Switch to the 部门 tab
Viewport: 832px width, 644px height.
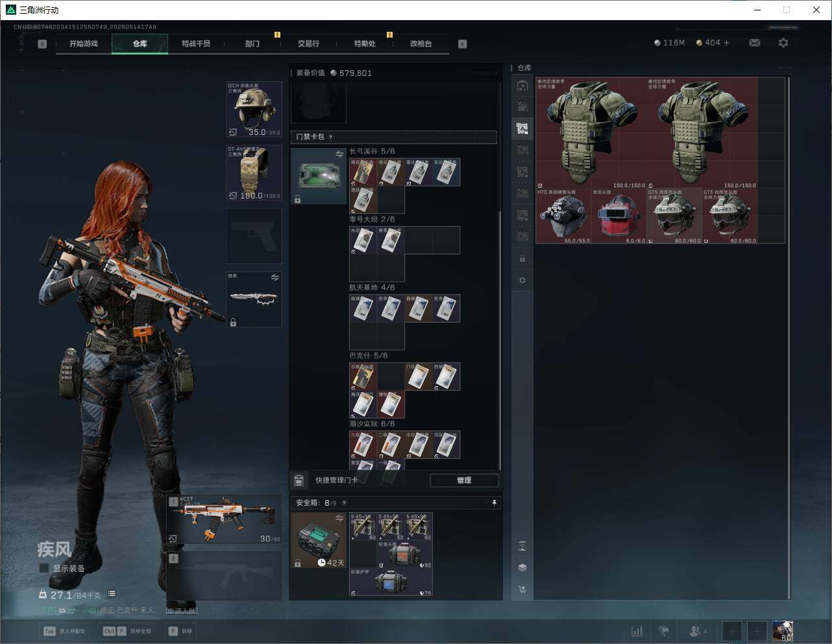252,43
